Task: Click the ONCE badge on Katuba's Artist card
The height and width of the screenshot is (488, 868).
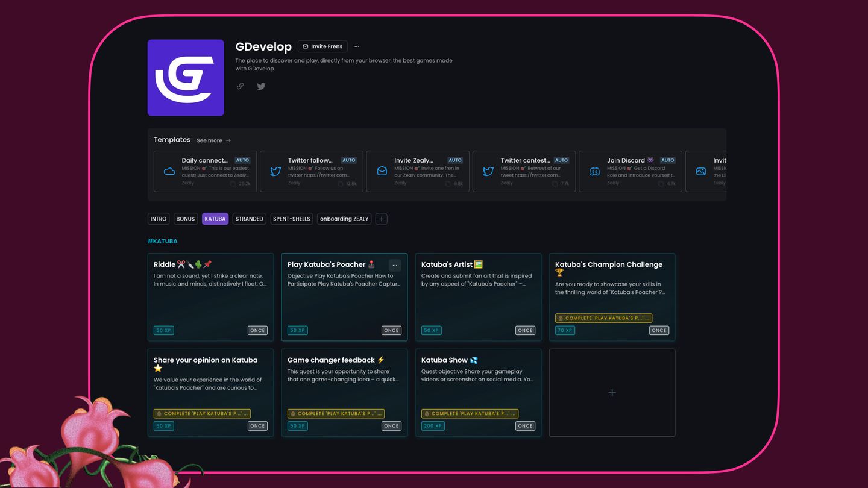Action: click(x=525, y=330)
